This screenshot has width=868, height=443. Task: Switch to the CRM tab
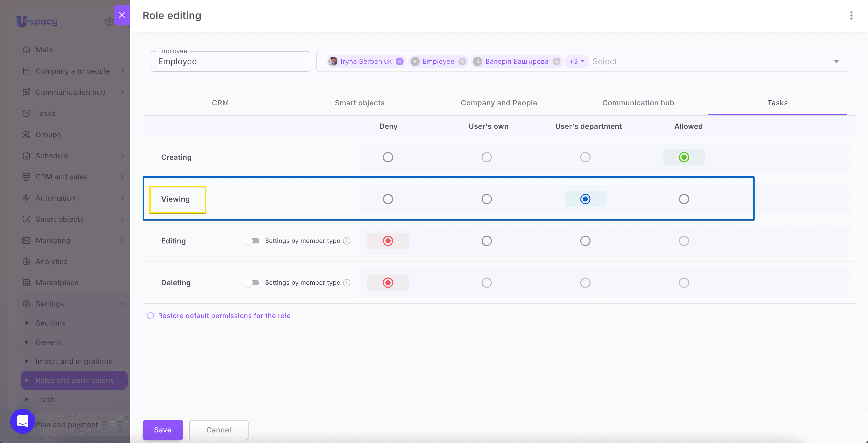pos(220,103)
